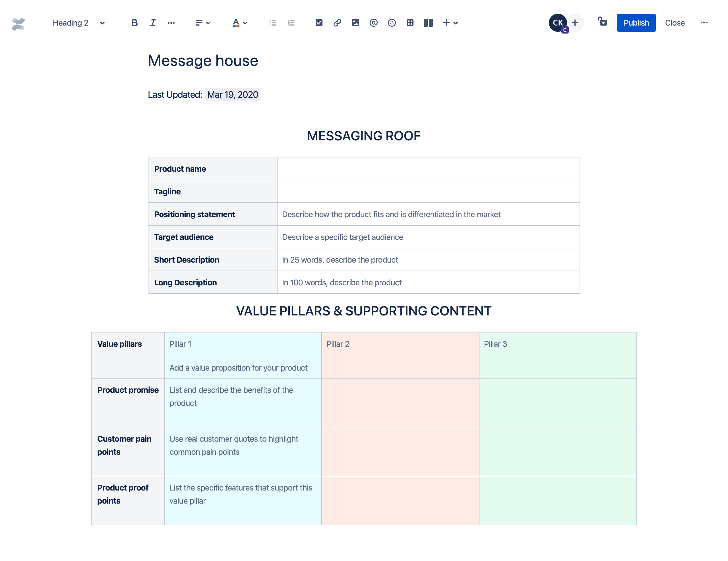Click the emoji insert icon
Screen dimensions: 728x561
point(391,22)
